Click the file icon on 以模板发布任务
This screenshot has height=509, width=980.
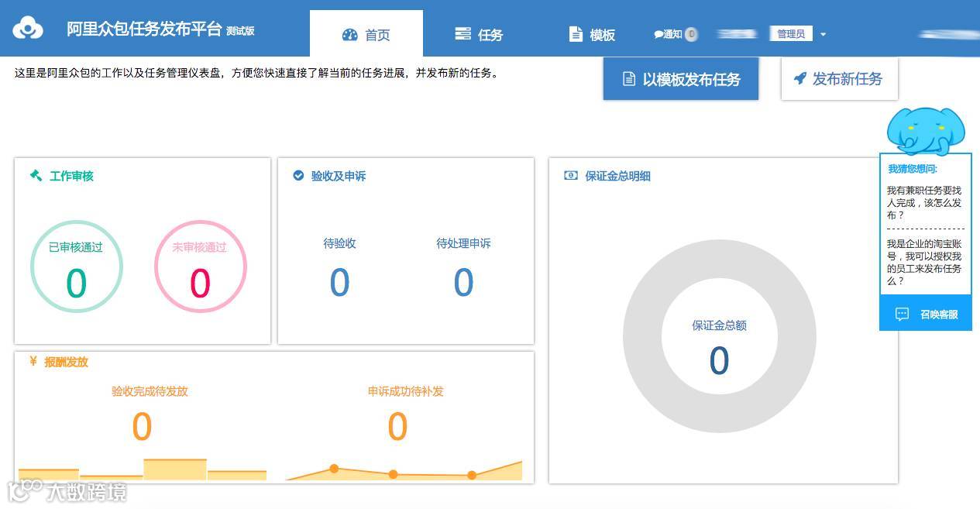coord(629,79)
